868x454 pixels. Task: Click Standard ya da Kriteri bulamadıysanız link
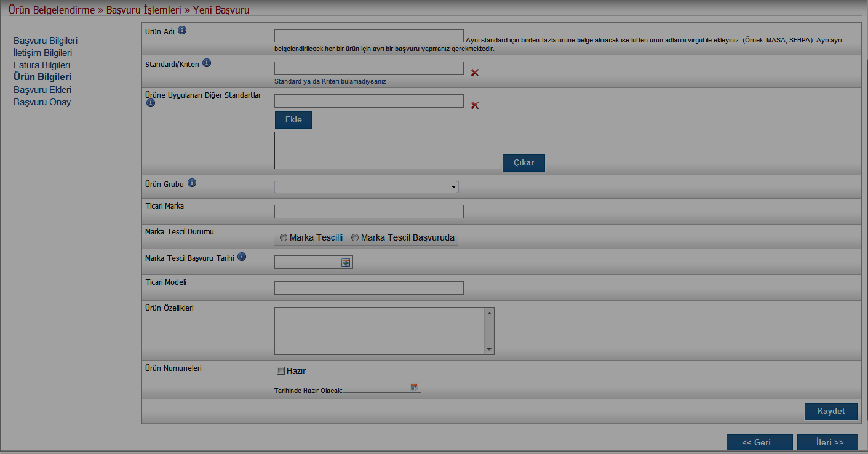point(330,81)
